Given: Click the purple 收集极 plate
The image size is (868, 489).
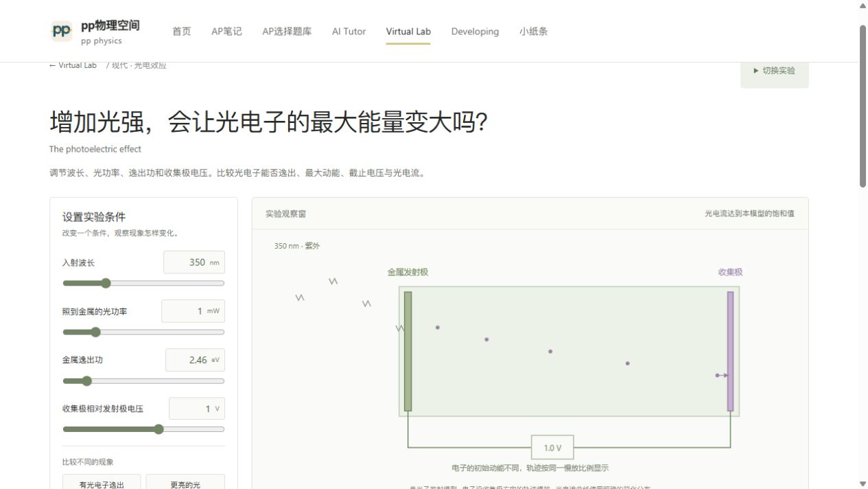Looking at the screenshot, I should pyautogui.click(x=730, y=351).
